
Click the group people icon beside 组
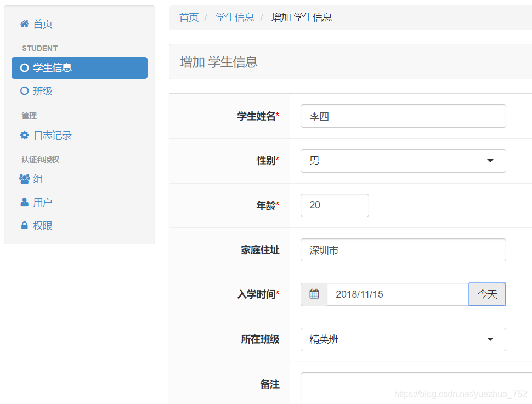(25, 179)
